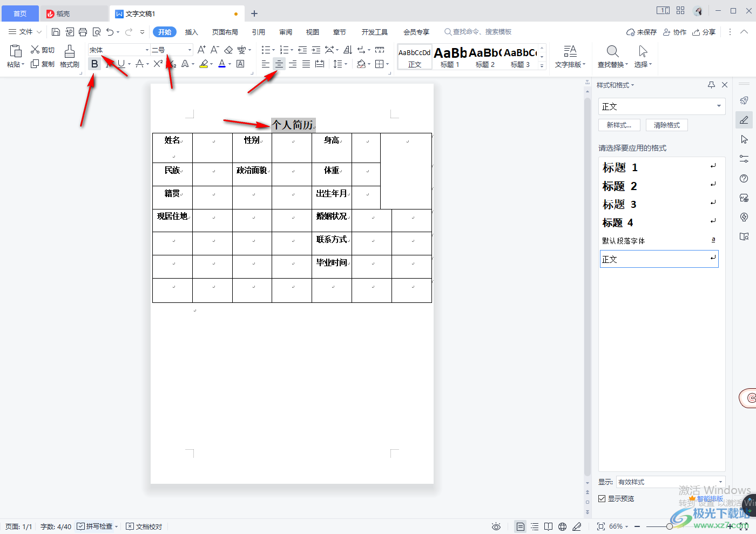Click the Character Border icon
This screenshot has height=534, width=756.
pos(240,64)
